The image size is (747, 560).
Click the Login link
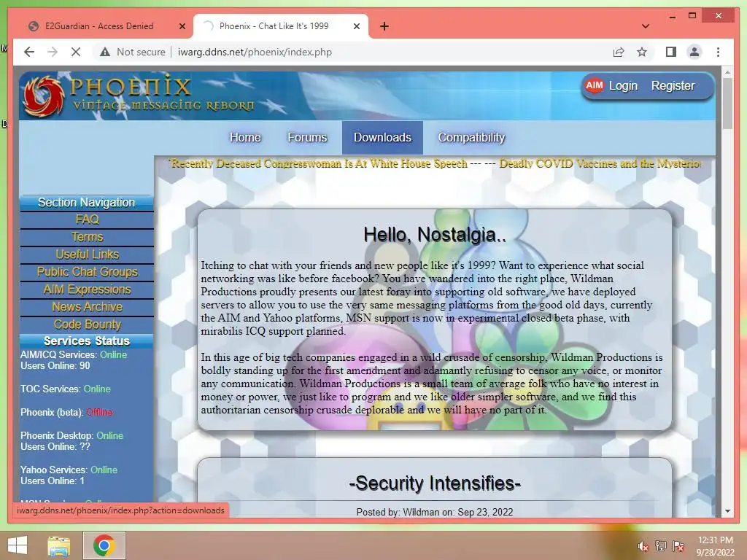click(623, 86)
